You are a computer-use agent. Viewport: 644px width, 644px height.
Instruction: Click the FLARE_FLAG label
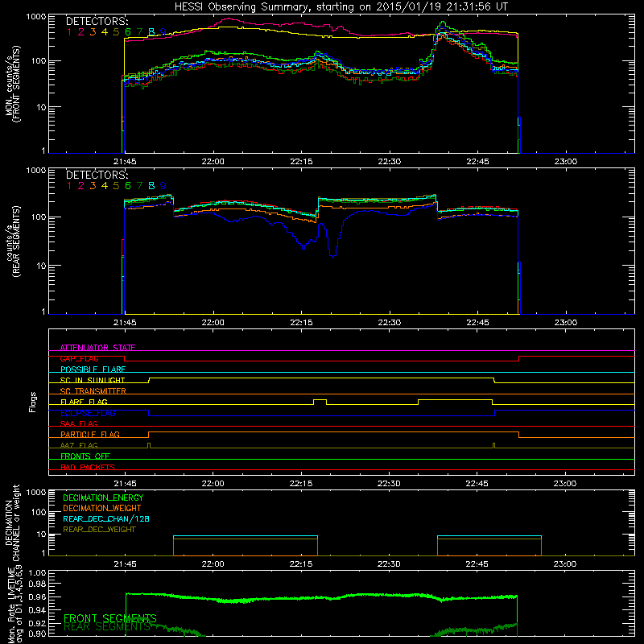pyautogui.click(x=84, y=402)
